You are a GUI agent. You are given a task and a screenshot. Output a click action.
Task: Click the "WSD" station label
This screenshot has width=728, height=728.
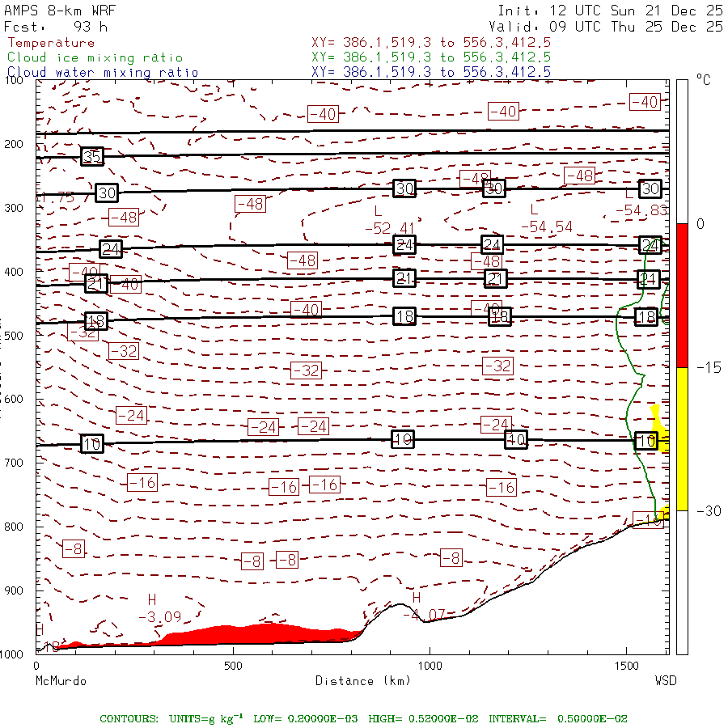point(666,681)
